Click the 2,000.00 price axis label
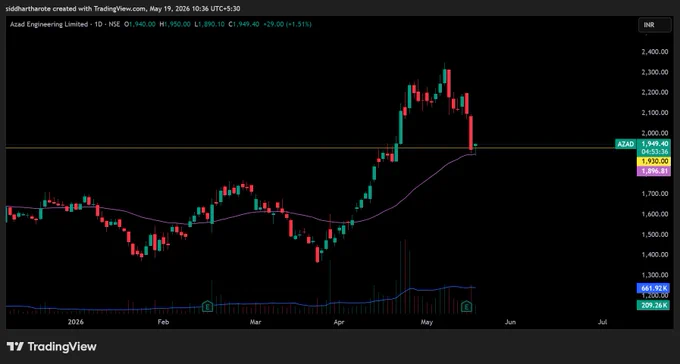The image size is (680, 364). tap(654, 133)
